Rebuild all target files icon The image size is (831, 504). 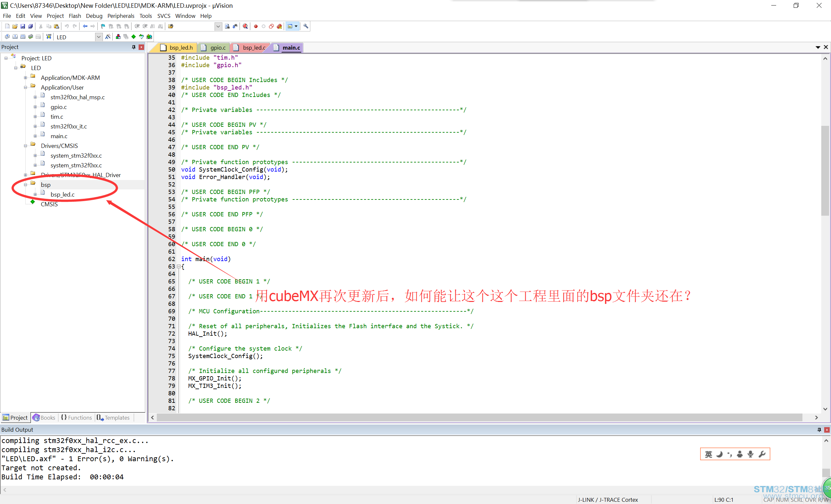[x=23, y=37]
